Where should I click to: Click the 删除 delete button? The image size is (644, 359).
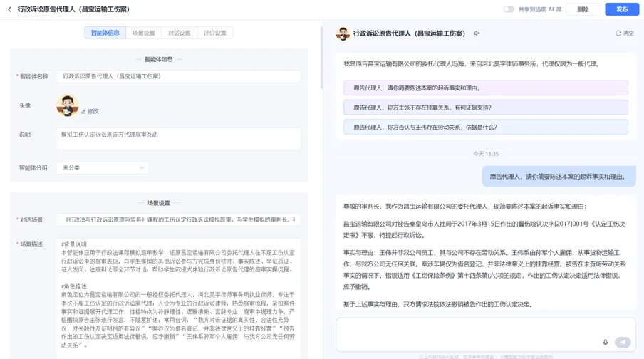click(x=583, y=9)
